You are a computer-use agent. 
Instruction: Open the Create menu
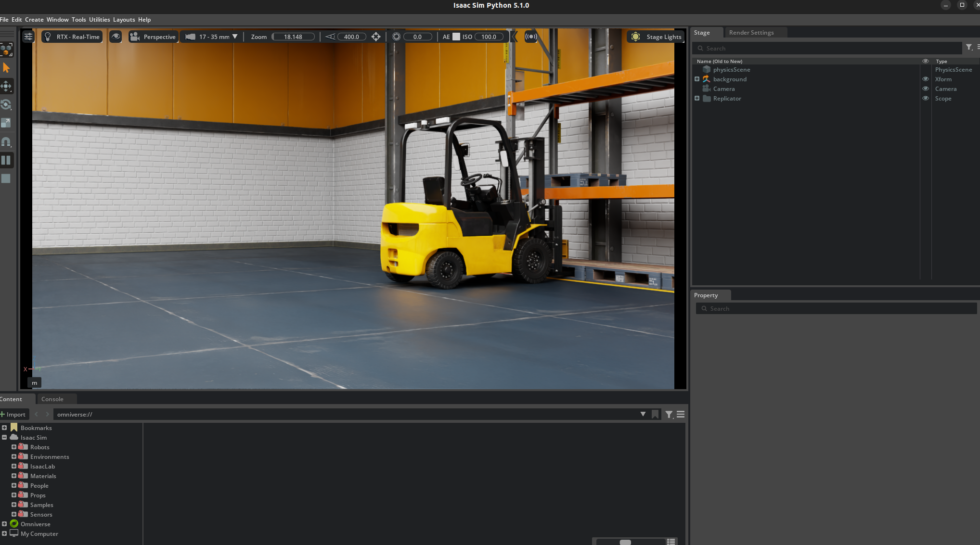[x=34, y=20]
